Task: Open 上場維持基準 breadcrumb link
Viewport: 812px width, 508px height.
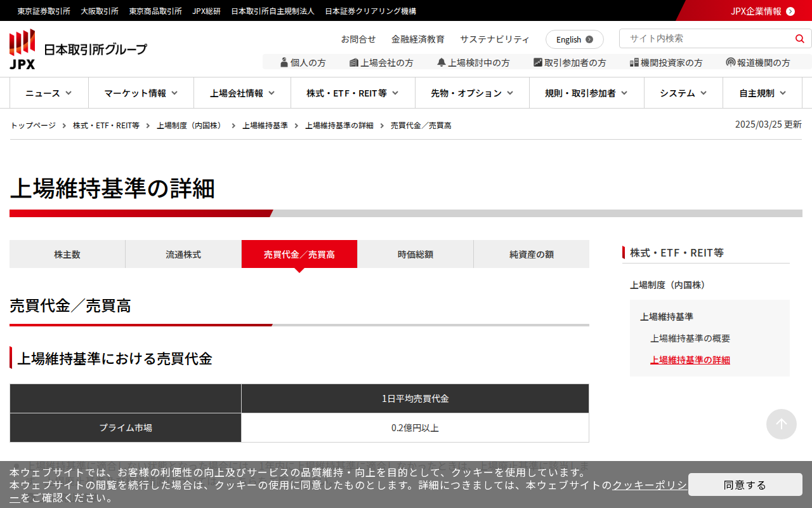Action: [265, 125]
